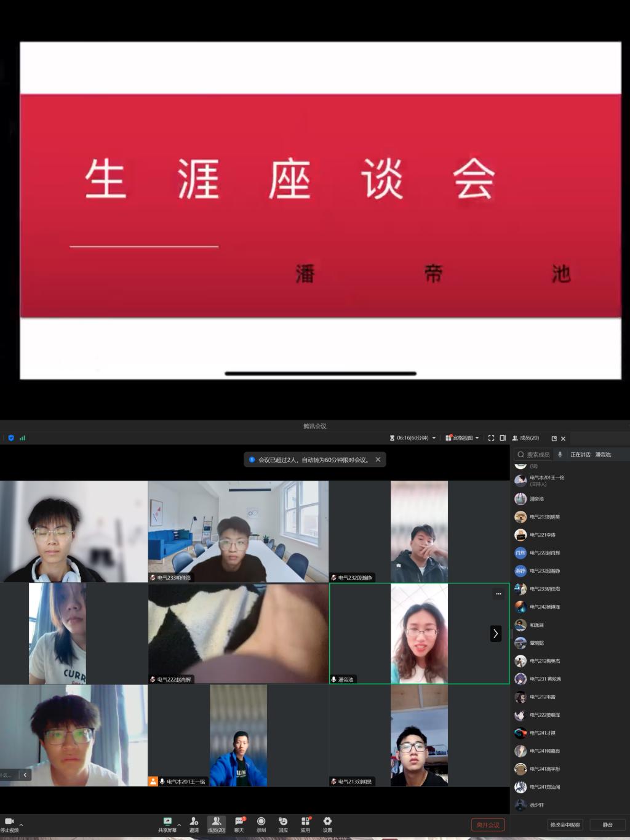Toggle the Members (成员) panel in bottom toolbar
Viewport: 630px width, 840px height.
click(x=216, y=822)
